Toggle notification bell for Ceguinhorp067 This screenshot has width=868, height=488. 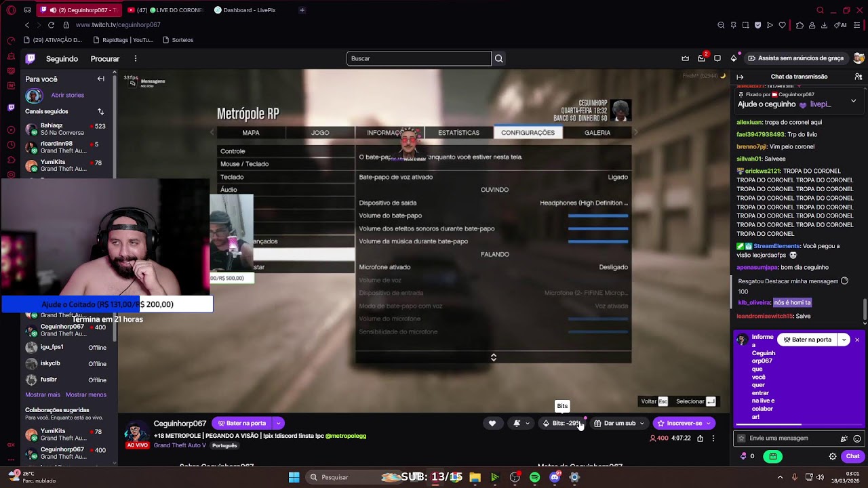(x=521, y=423)
